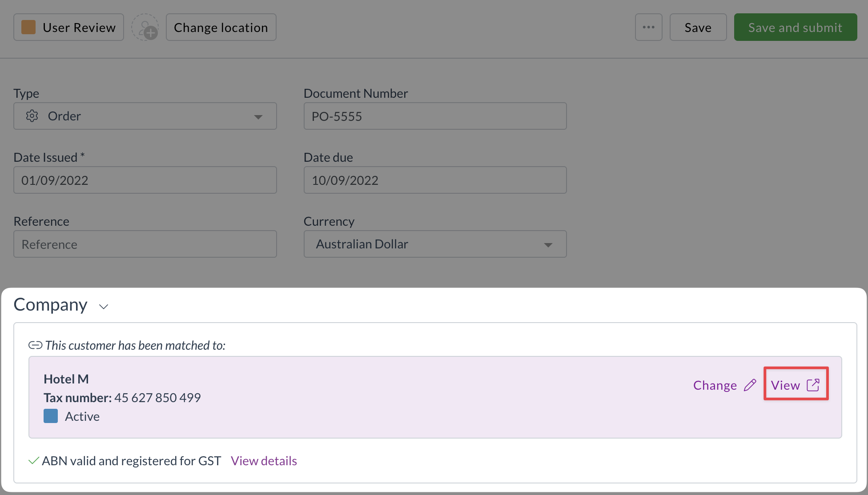
Task: Click the link chain icon near matched text
Action: coord(35,345)
